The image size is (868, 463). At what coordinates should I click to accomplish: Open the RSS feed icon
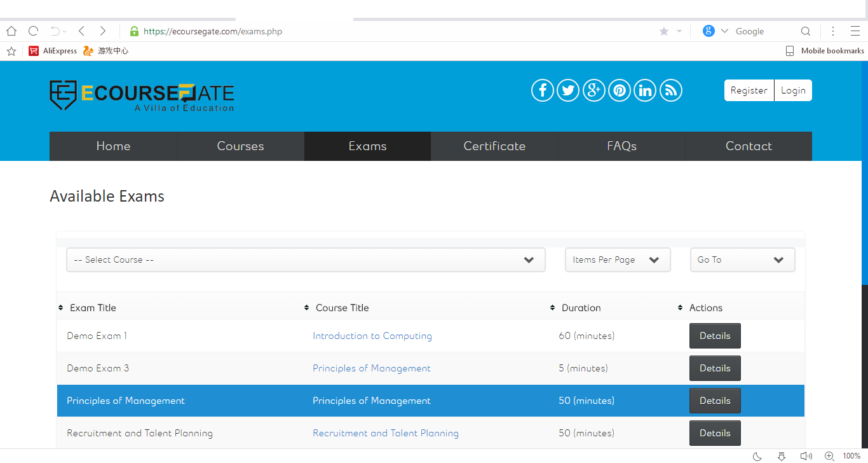pyautogui.click(x=670, y=90)
